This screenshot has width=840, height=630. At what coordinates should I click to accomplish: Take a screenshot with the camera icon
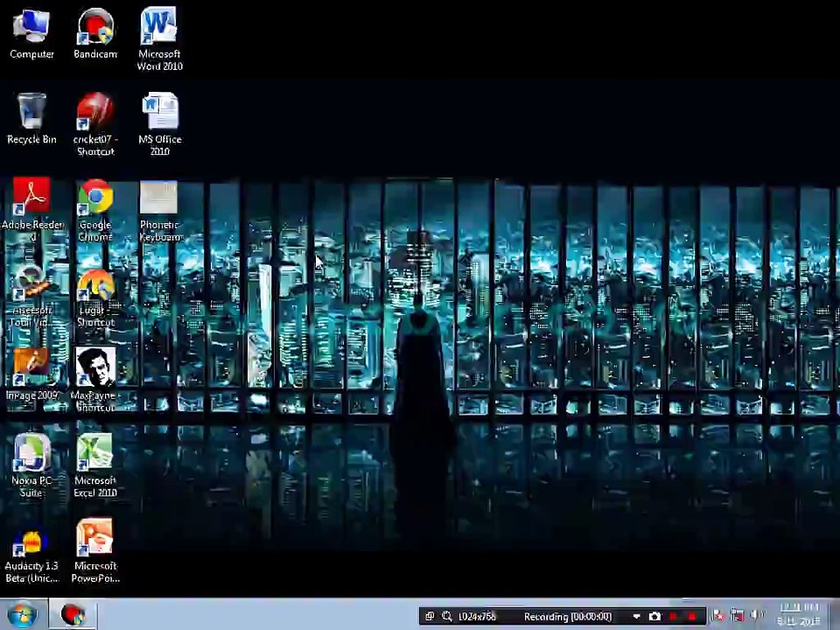pyautogui.click(x=654, y=617)
